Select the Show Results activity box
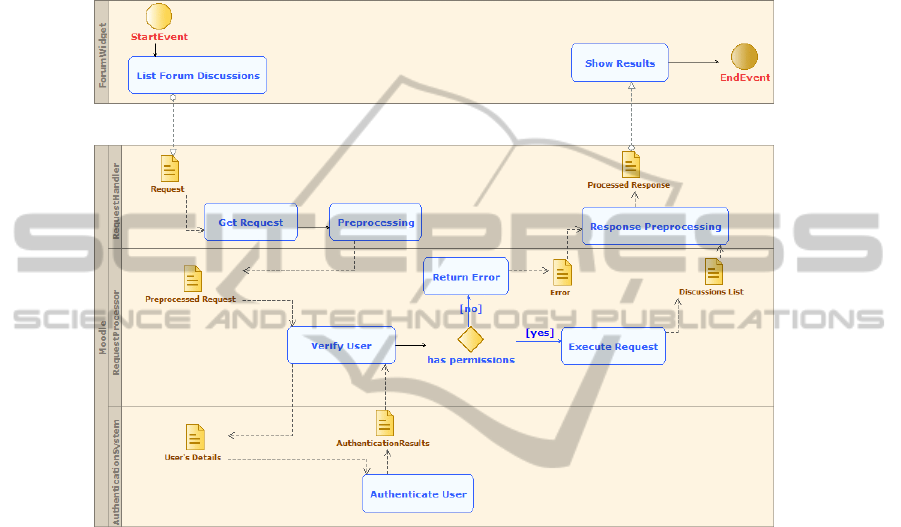 [x=620, y=63]
